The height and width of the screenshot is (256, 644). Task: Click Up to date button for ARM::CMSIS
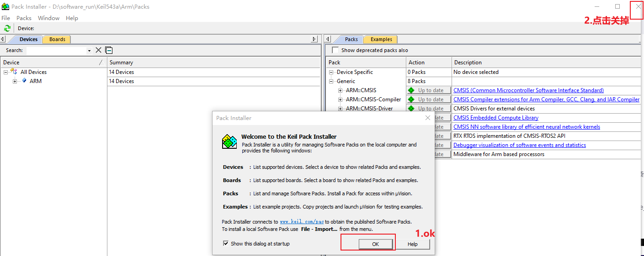pos(429,90)
